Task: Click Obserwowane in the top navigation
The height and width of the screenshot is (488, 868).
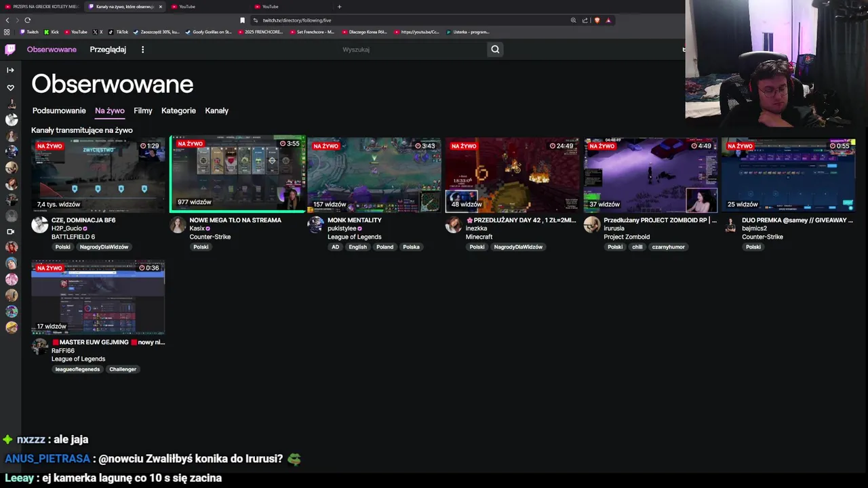Action: click(x=52, y=49)
